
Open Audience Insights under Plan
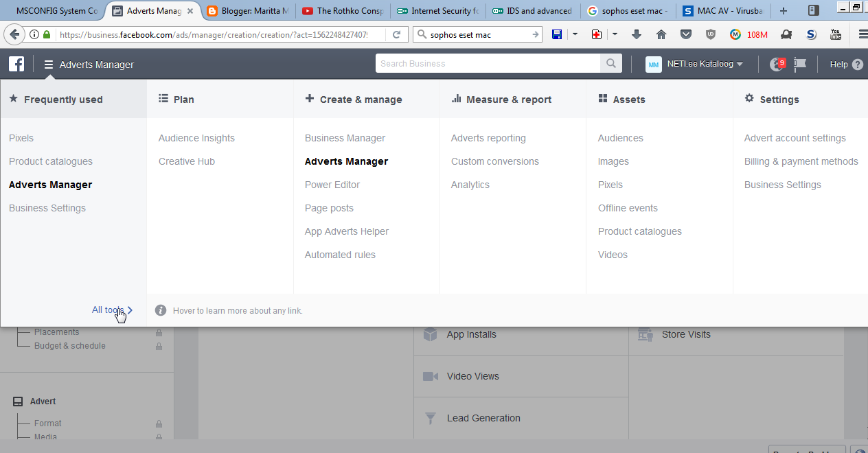click(196, 138)
